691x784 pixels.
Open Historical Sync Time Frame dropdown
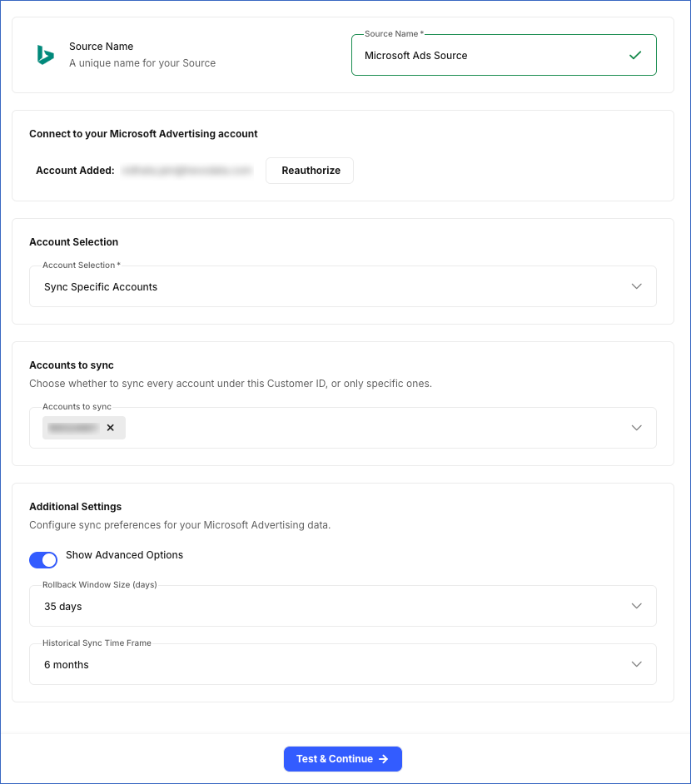[342, 664]
